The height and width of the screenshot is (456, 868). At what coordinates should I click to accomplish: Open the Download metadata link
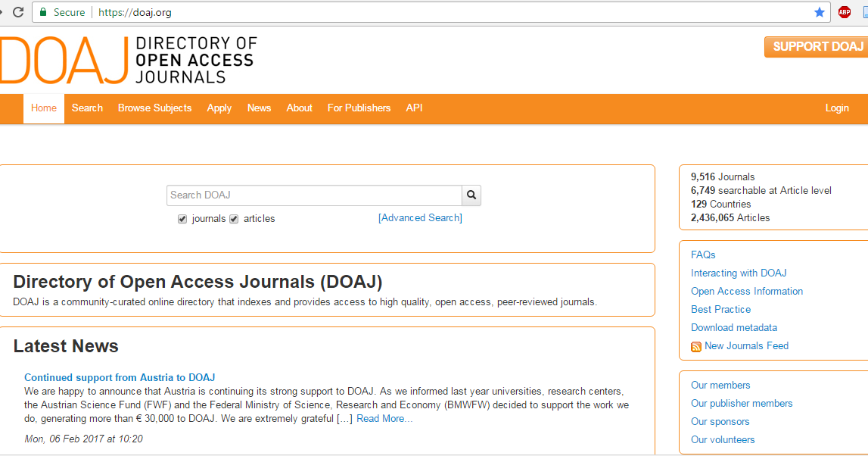[x=734, y=328]
